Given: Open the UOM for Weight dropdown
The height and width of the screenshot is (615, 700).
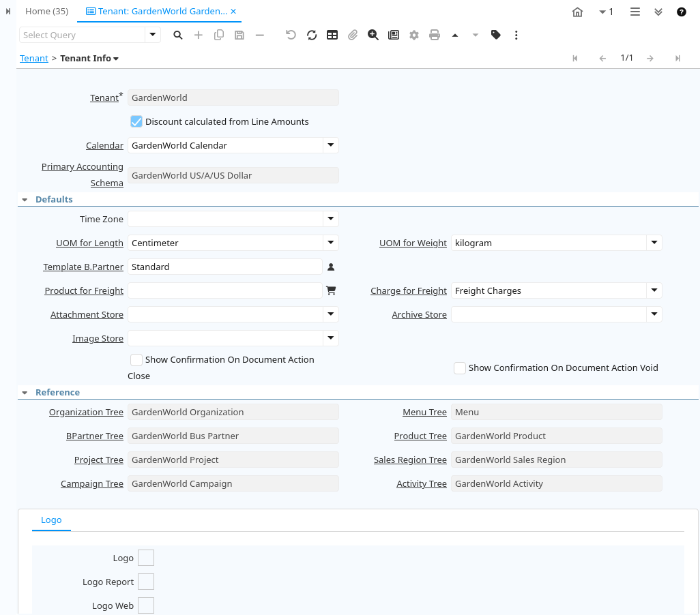Looking at the screenshot, I should (654, 243).
